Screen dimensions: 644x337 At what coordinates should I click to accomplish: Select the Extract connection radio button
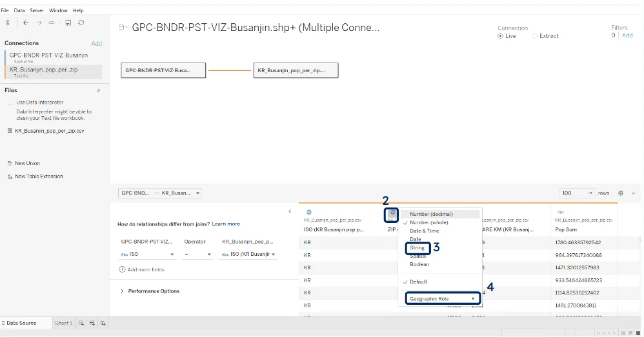point(534,36)
